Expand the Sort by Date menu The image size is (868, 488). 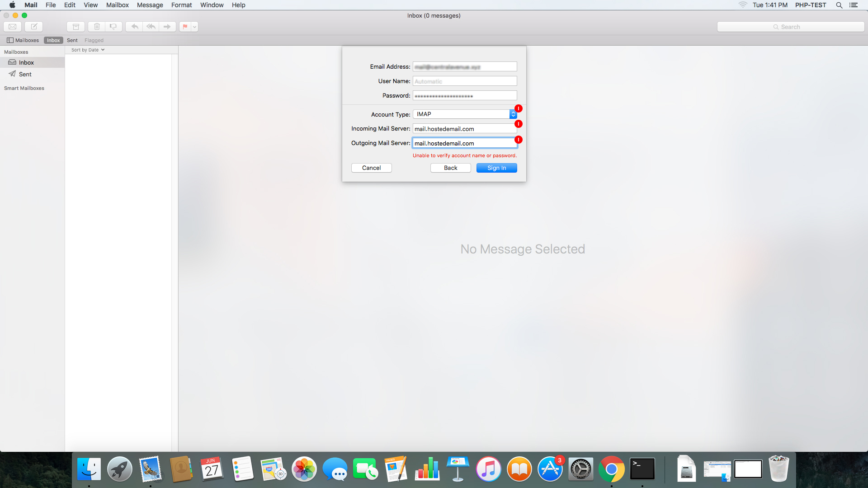point(88,50)
